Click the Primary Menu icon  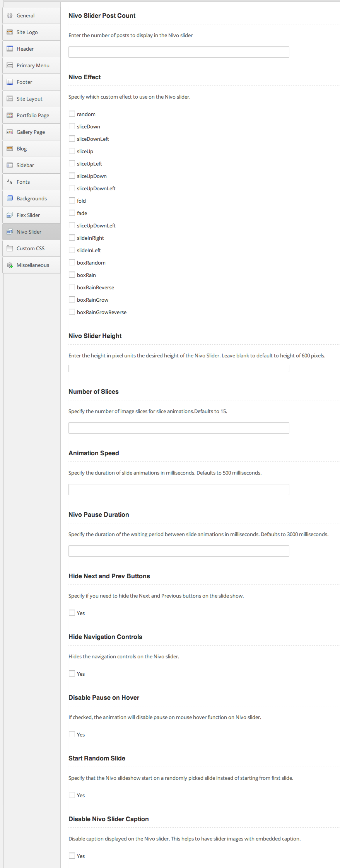click(x=9, y=65)
